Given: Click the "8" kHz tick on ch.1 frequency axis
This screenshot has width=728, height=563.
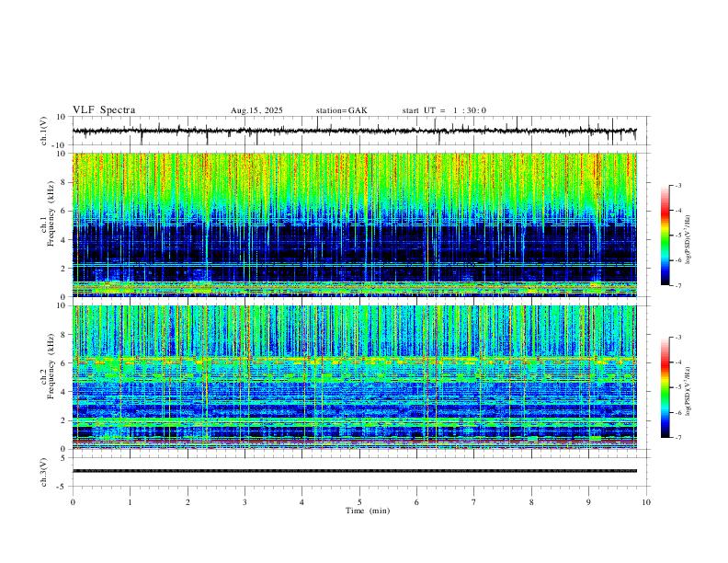Looking at the screenshot, I should click(64, 182).
